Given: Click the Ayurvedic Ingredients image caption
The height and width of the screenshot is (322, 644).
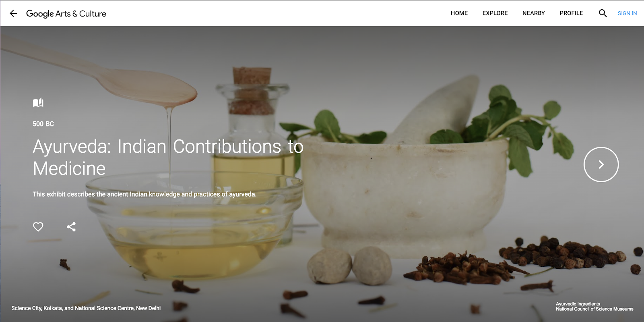Looking at the screenshot, I should [x=578, y=304].
